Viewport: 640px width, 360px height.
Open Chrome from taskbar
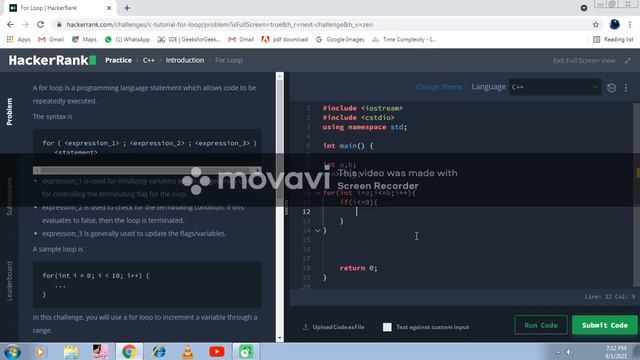coord(129,351)
